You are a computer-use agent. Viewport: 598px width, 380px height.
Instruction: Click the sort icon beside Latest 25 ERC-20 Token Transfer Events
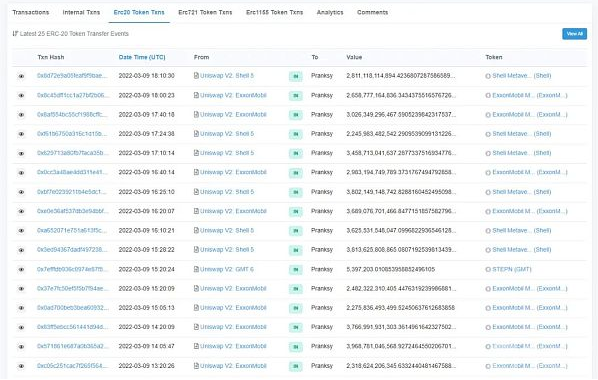[15, 34]
